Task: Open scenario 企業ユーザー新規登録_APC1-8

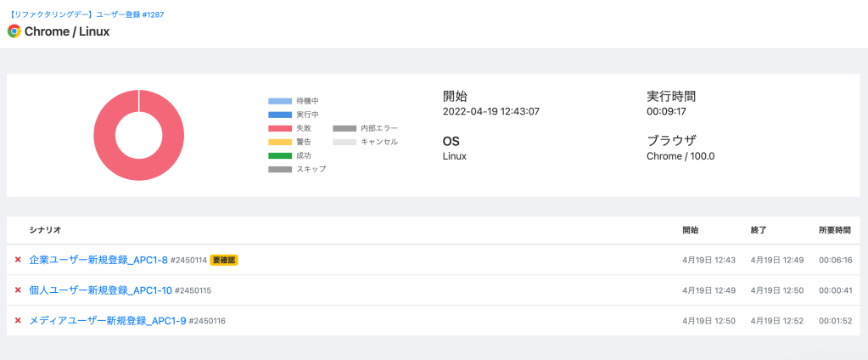Action: click(x=98, y=260)
